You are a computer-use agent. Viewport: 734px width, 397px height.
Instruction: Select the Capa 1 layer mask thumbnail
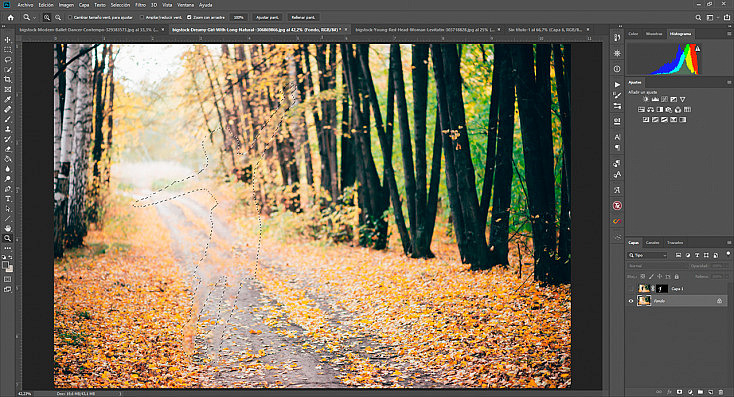tap(662, 289)
